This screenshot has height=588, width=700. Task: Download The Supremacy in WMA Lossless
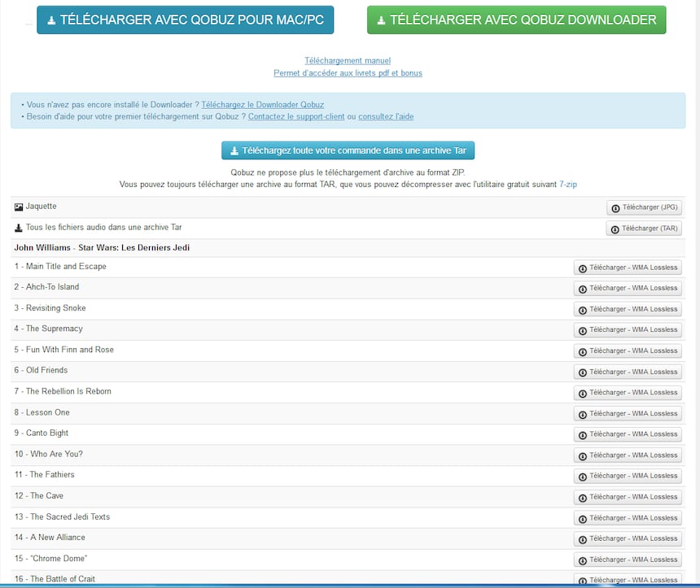tap(628, 329)
